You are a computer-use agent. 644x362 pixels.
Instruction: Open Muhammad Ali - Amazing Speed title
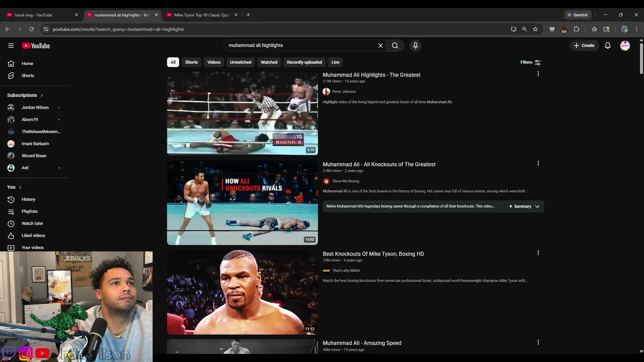(x=362, y=343)
